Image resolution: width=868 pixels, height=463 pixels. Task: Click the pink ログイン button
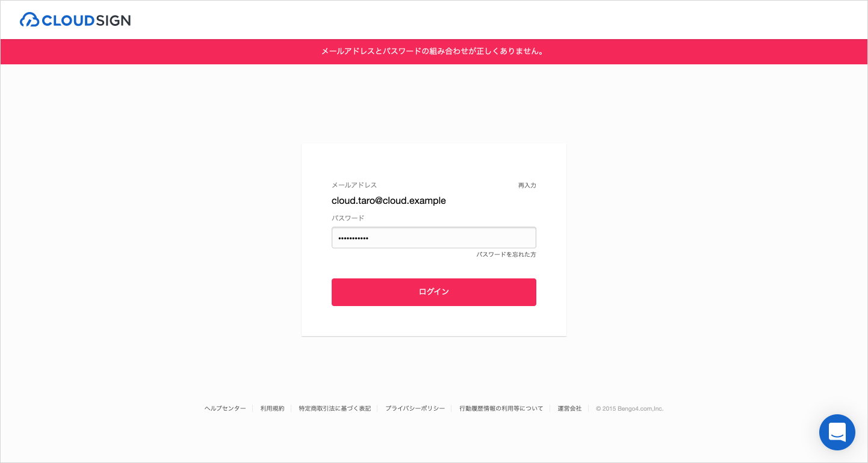click(x=434, y=292)
